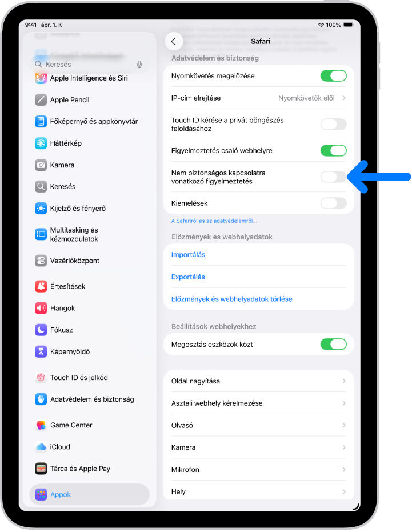Select the Háttérkép flower icon
The width and height of the screenshot is (412, 532).
[41, 143]
